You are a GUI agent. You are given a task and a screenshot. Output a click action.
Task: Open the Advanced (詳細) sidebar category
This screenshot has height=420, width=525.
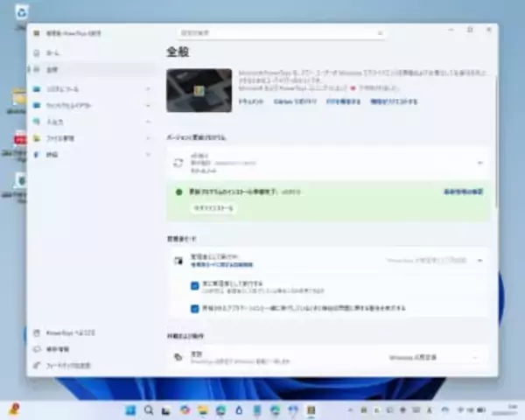point(52,154)
